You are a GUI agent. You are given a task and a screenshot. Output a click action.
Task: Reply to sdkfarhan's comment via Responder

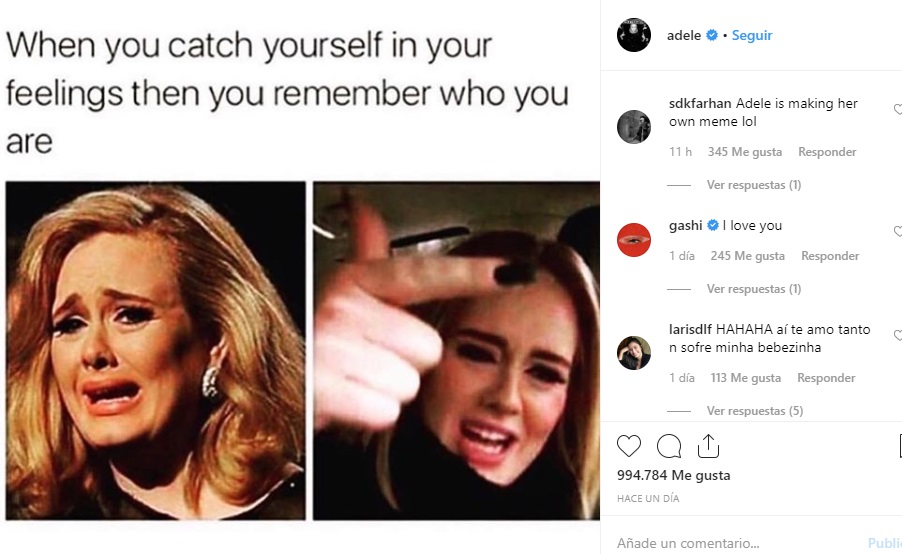click(x=827, y=152)
